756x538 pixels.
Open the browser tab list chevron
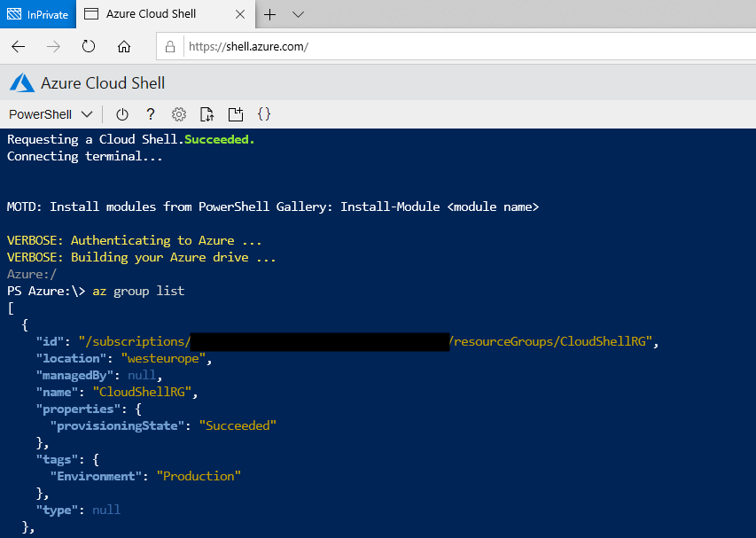(298, 14)
